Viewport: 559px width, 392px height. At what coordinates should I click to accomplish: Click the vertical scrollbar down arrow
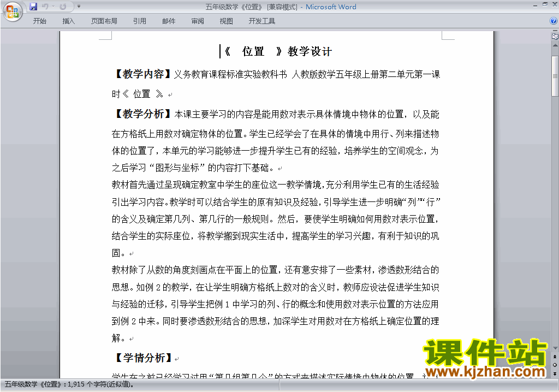[555, 348]
